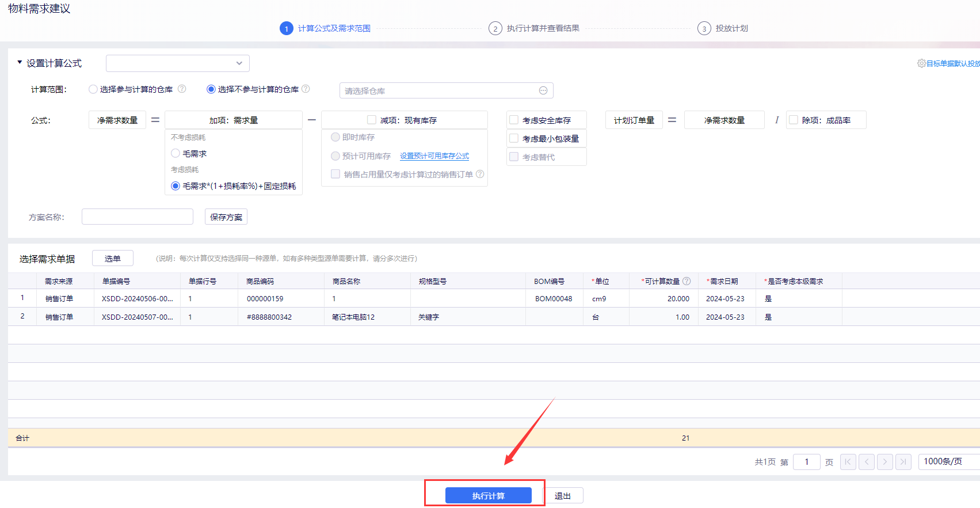Click help icon in 可计算数量 column header

(x=687, y=281)
